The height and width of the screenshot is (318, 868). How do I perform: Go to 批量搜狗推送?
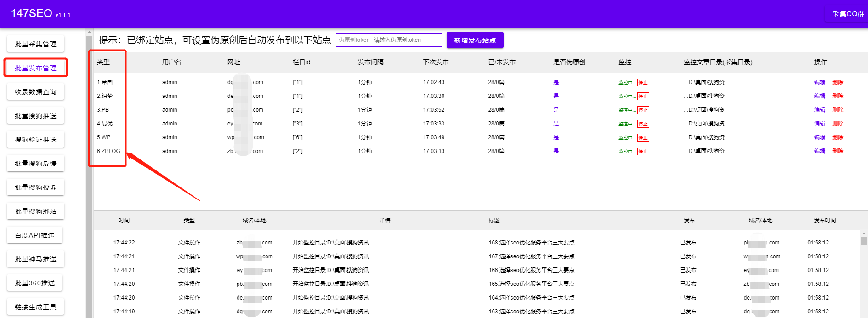tap(35, 116)
